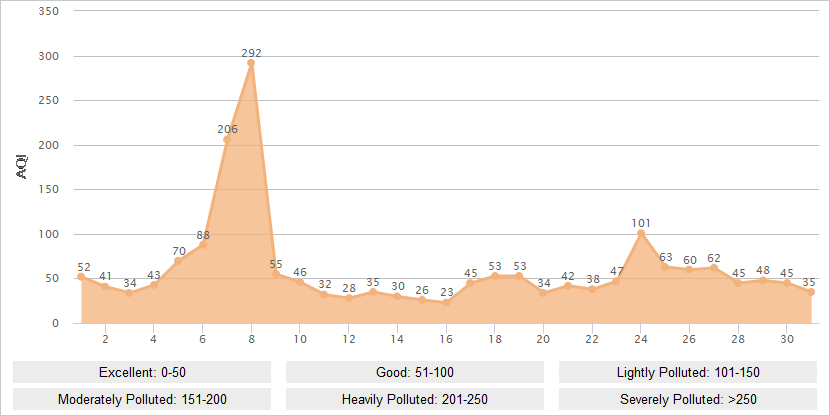Select the data point valued 60 above day 26
This screenshot has height=416, width=830.
[689, 269]
